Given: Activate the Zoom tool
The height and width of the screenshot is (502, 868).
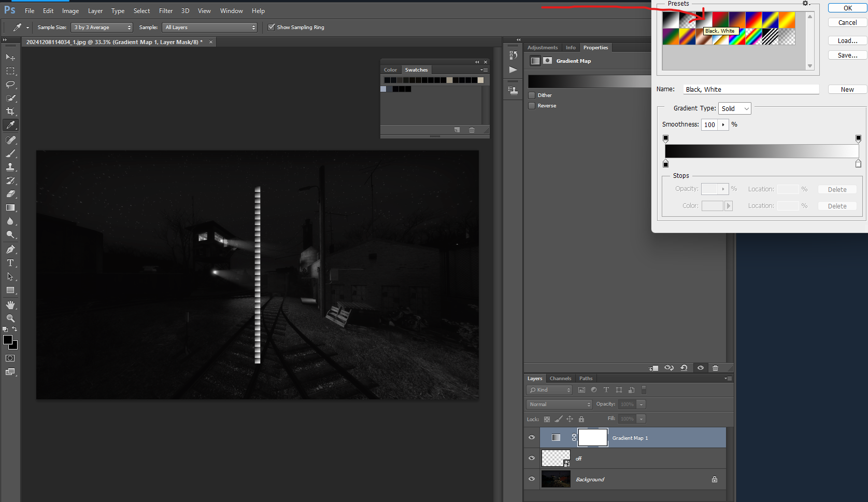Looking at the screenshot, I should pyautogui.click(x=10, y=318).
